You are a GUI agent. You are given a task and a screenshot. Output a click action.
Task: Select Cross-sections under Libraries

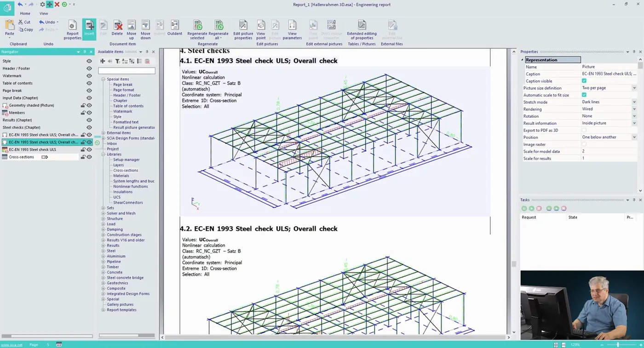[126, 171]
